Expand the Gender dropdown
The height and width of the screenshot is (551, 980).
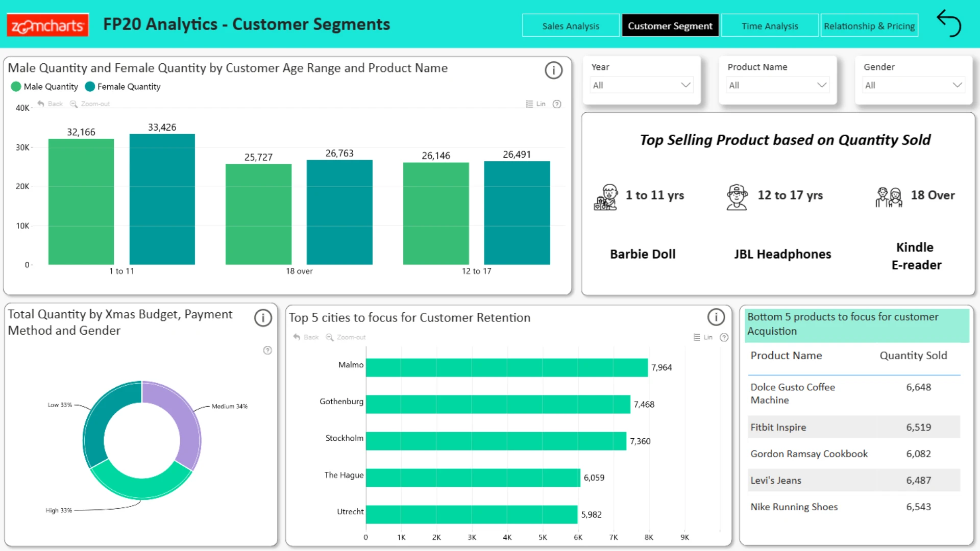pyautogui.click(x=914, y=85)
